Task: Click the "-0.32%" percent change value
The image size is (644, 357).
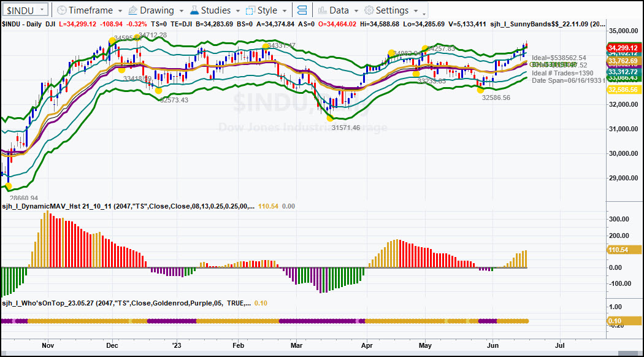Action: point(136,25)
